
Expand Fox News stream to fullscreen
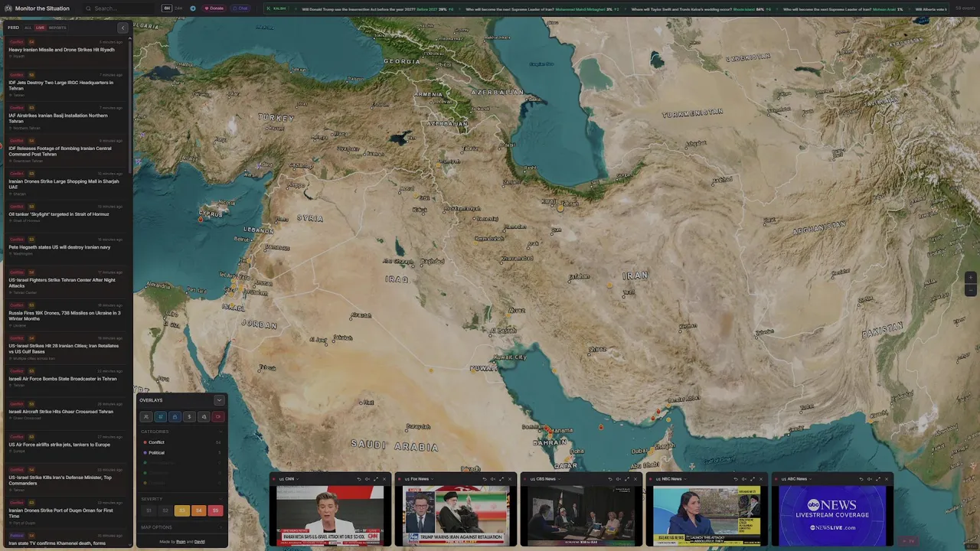coord(501,479)
